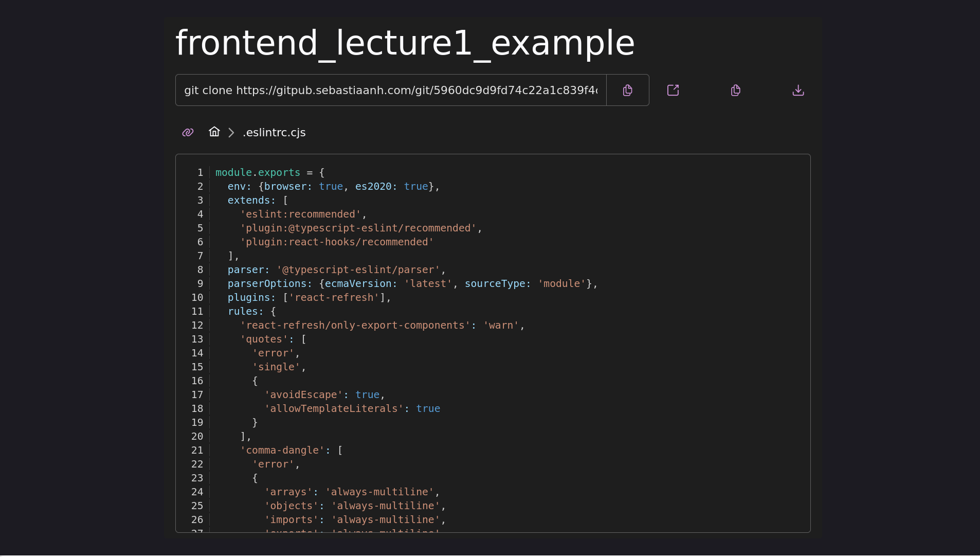Click the 'comma-dangle' rule text

coord(285,450)
